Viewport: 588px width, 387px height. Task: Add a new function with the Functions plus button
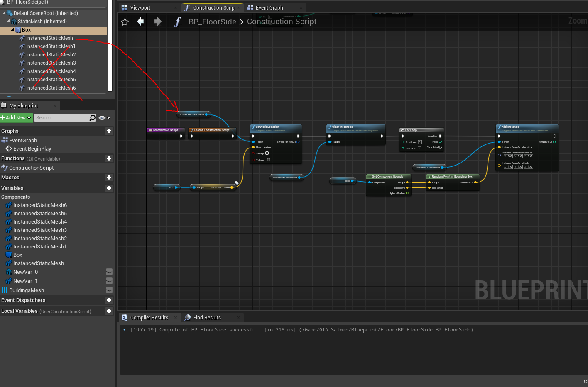(x=109, y=158)
